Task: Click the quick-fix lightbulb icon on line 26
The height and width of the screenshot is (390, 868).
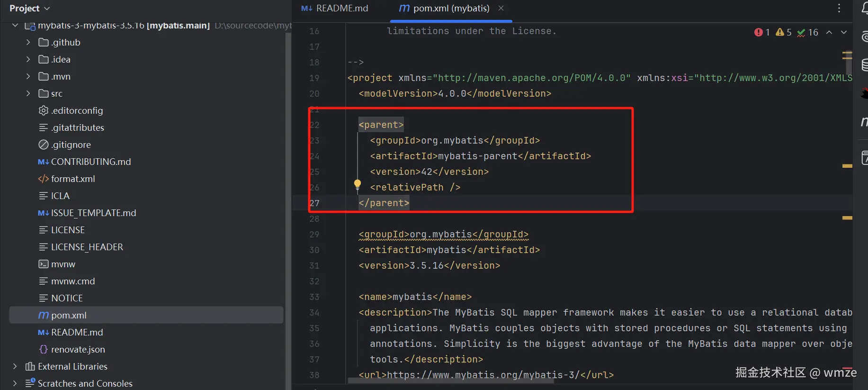Action: click(x=358, y=185)
